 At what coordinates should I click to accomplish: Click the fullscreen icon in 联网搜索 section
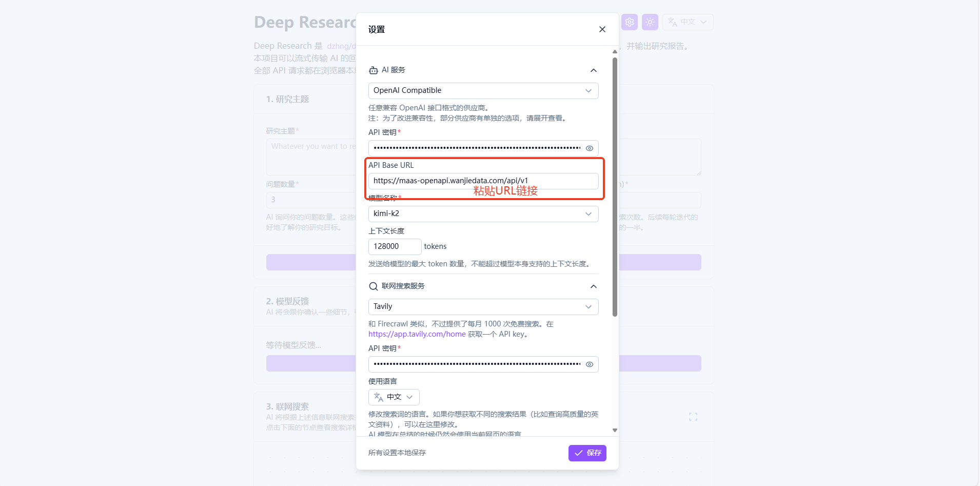[693, 417]
